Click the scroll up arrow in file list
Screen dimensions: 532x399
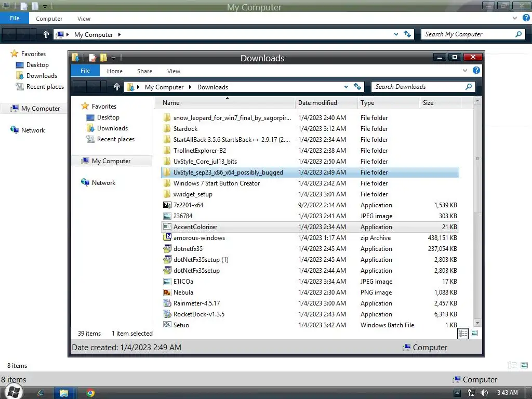click(x=477, y=101)
